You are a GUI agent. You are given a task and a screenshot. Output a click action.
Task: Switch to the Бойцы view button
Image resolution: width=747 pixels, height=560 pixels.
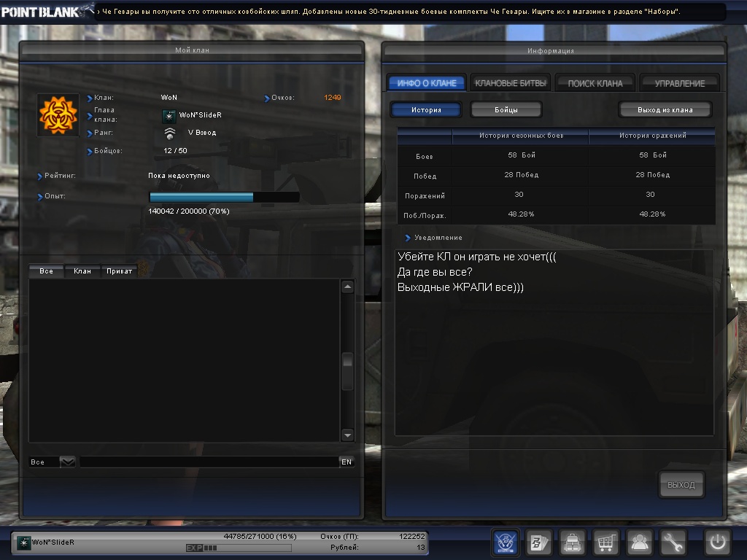tap(506, 110)
